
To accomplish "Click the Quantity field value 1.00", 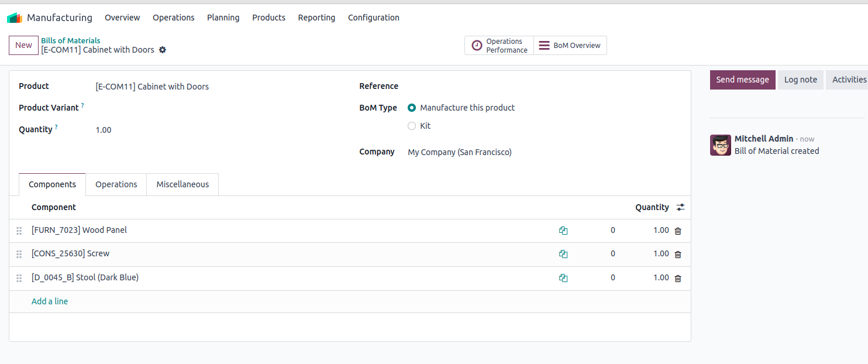I will point(104,130).
